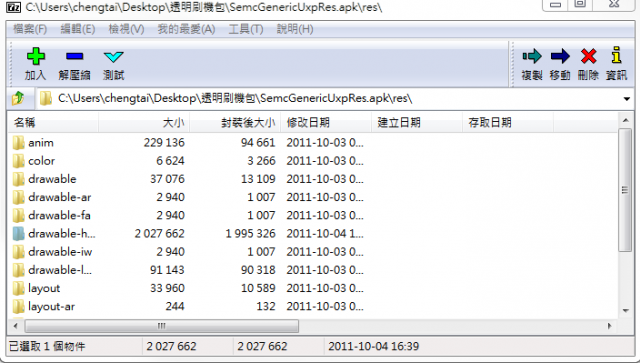Click size value 37 076
Screen dimensions: 640x363
coord(167,179)
